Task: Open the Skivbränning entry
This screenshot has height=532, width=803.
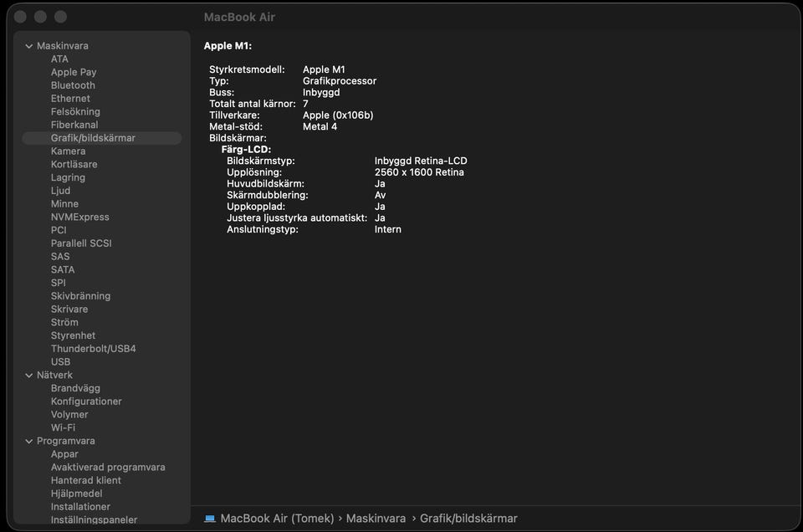Action: pos(80,296)
